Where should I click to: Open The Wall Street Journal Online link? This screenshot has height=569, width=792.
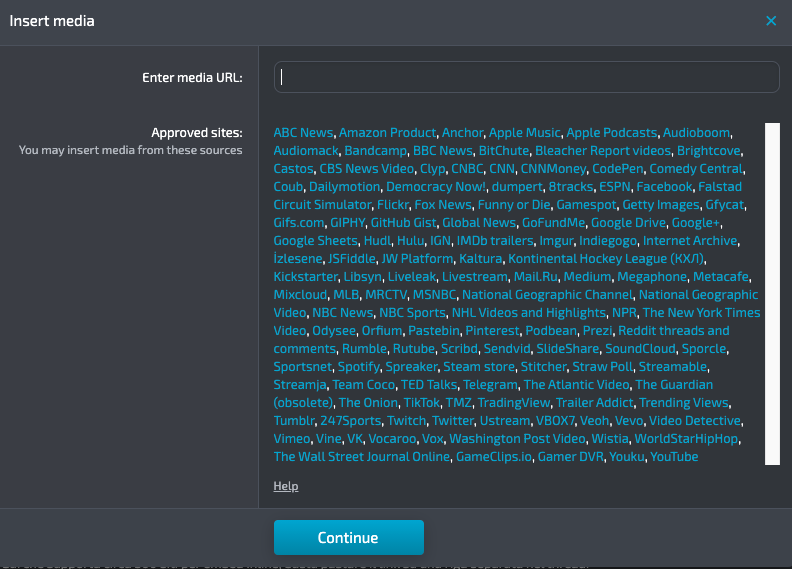click(362, 457)
